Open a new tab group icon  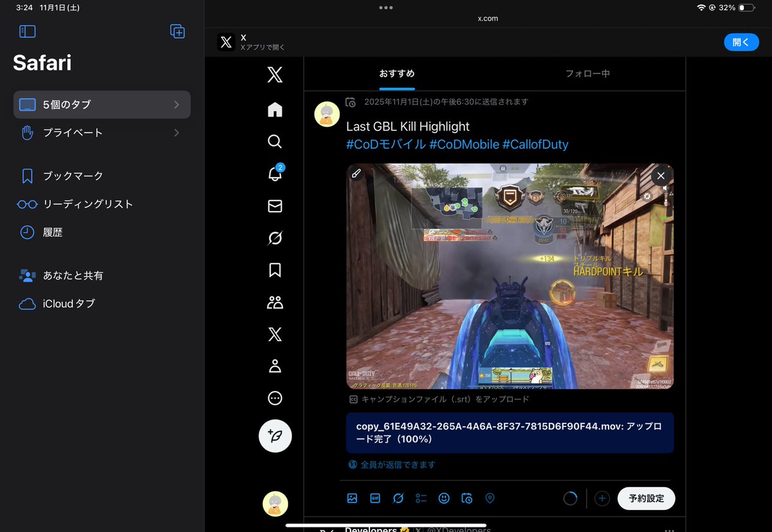[x=177, y=31]
